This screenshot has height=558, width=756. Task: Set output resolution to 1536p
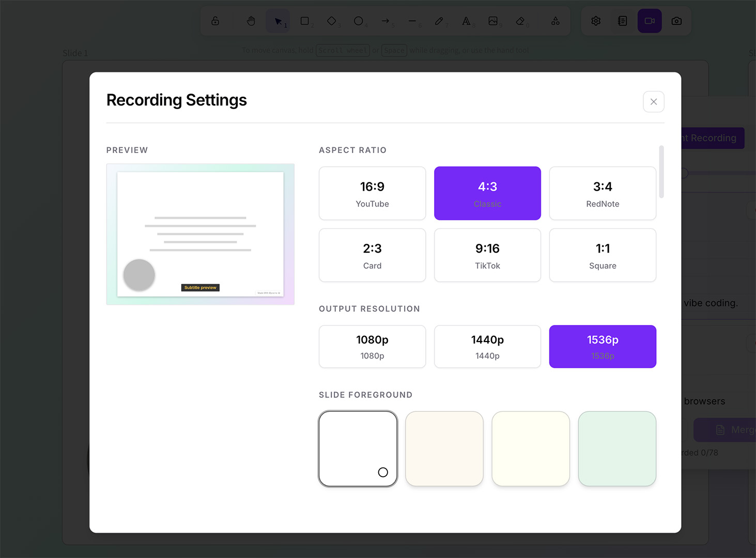coord(603,347)
